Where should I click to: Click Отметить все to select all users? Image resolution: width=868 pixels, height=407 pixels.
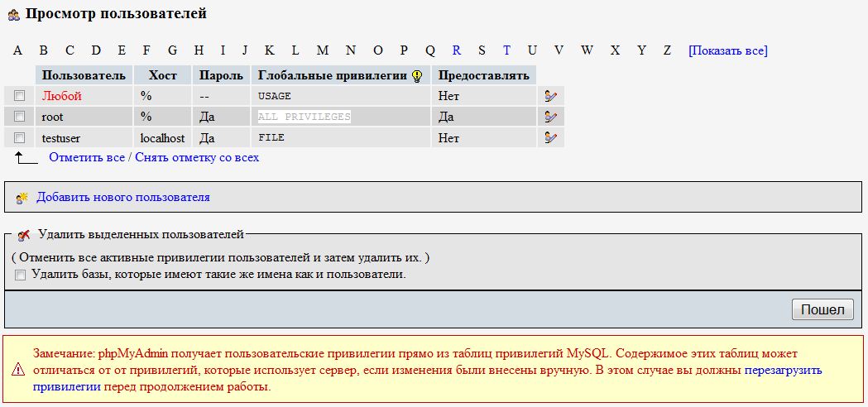(87, 157)
